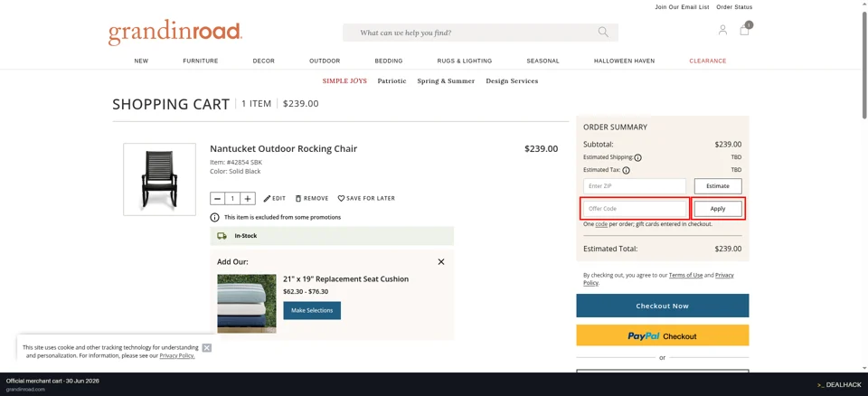Click the Design Services link

[x=512, y=80]
